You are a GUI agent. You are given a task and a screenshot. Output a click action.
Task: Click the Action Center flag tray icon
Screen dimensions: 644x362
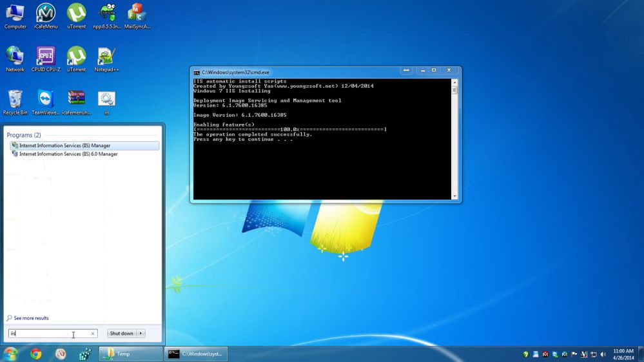pyautogui.click(x=574, y=354)
